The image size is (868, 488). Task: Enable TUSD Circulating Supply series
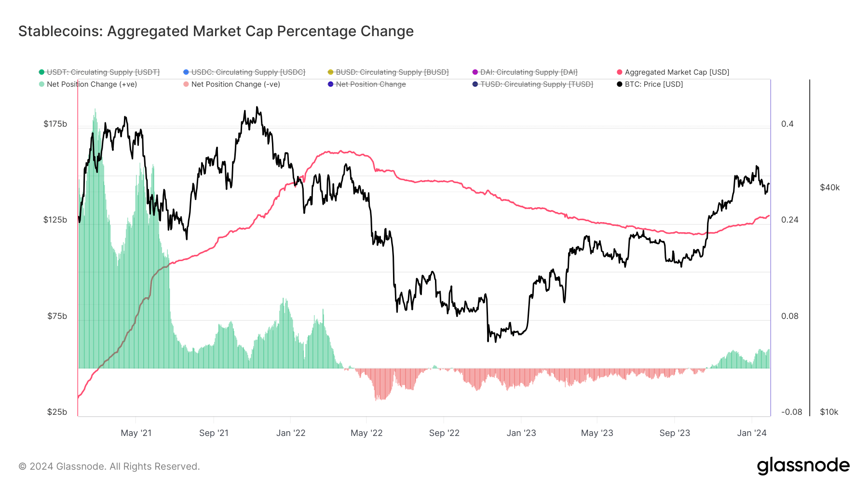tap(536, 84)
